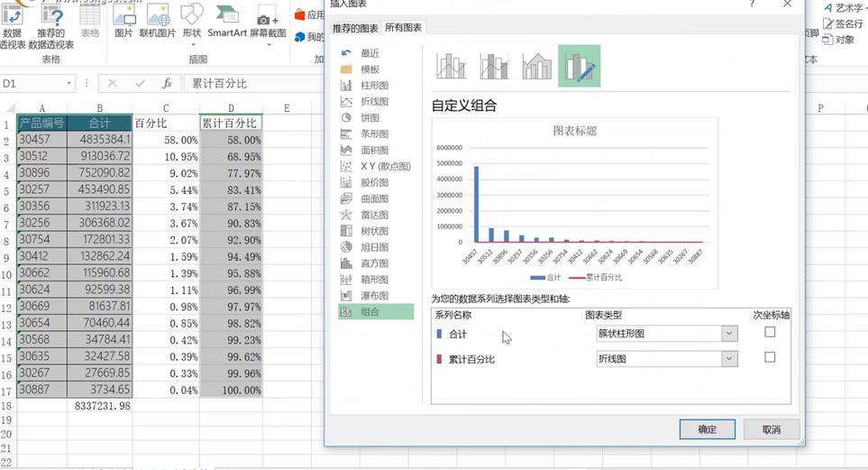Expand the Name Box dropdown arrow

tap(69, 84)
